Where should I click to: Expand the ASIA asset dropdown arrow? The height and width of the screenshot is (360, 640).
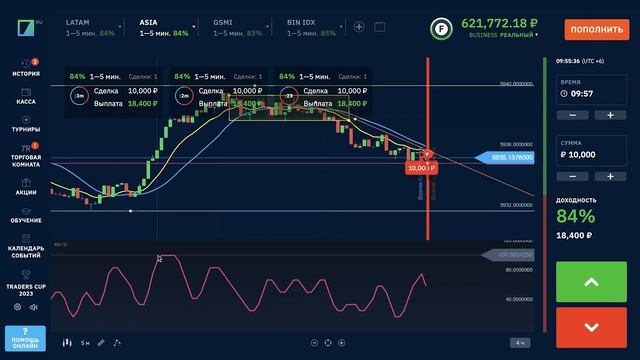(x=194, y=27)
